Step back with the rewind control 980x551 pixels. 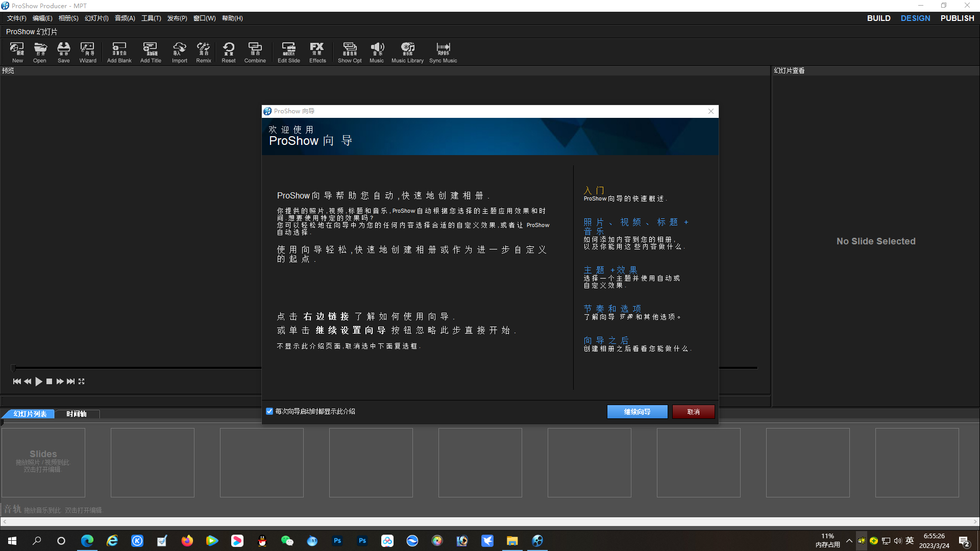28,382
